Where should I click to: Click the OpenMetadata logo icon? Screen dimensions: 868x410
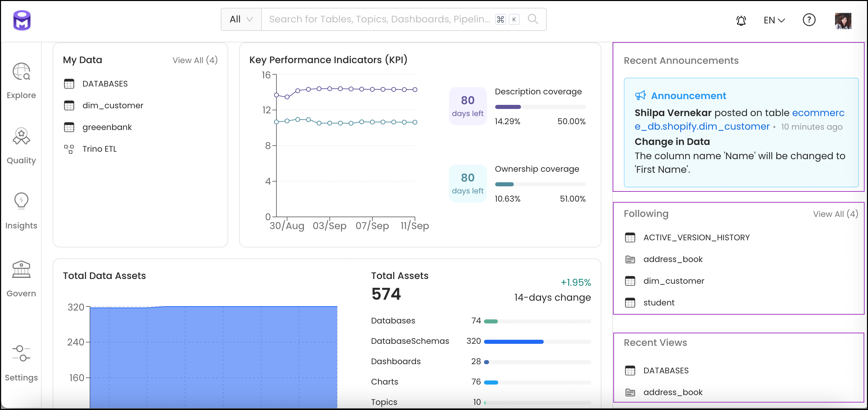coord(22,19)
